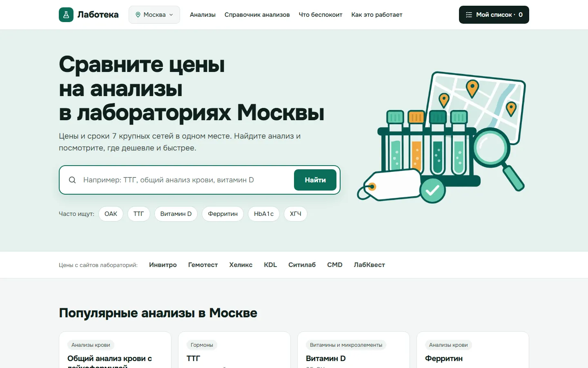Select the ТТГ quick search chip
Image resolution: width=588 pixels, height=368 pixels.
139,214
